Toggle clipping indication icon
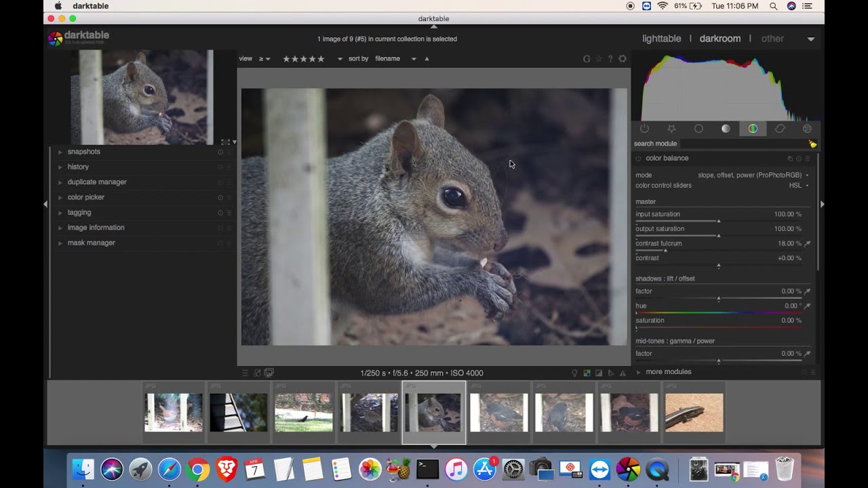 (599, 373)
